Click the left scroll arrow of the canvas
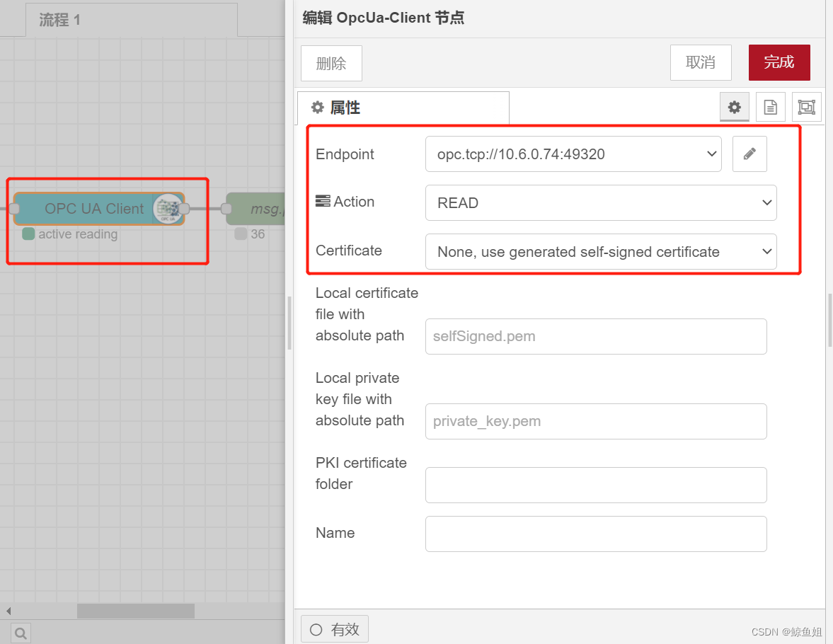This screenshot has height=644, width=833. [x=8, y=611]
